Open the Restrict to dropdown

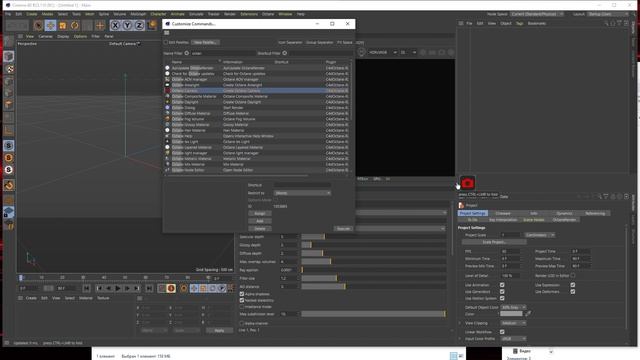pyautogui.click(x=302, y=193)
